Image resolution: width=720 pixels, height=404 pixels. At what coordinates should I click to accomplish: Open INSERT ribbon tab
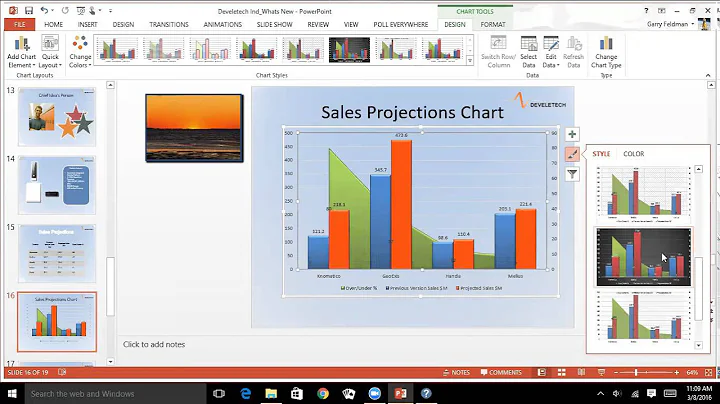(x=87, y=24)
